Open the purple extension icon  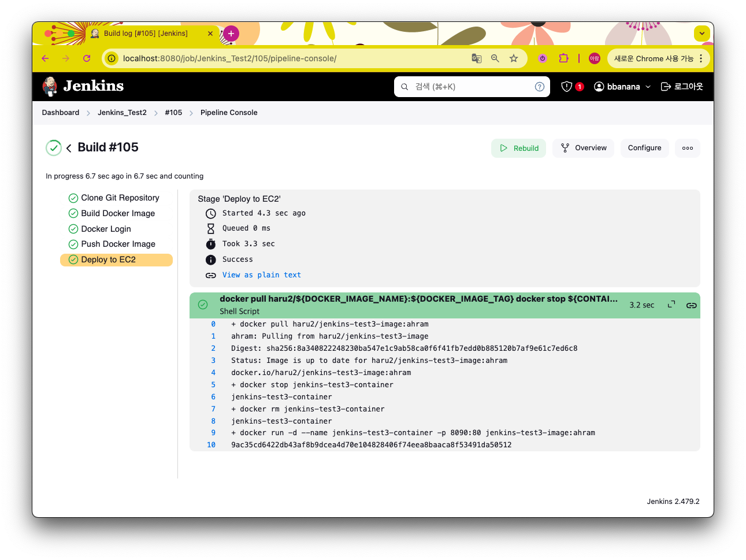click(543, 58)
